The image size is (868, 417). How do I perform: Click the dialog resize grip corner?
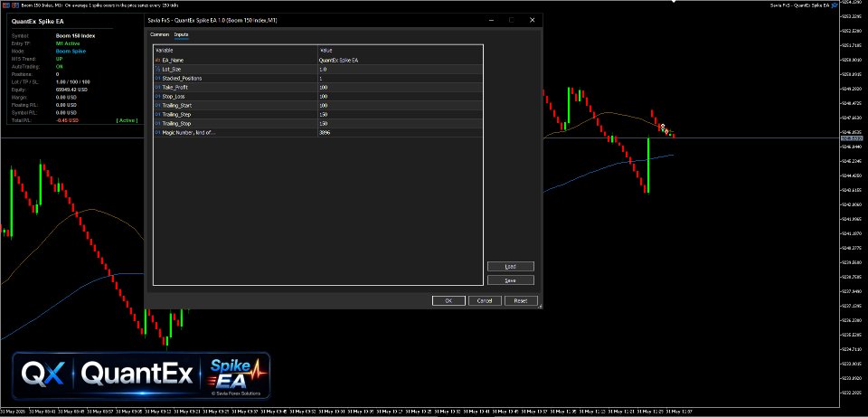[x=540, y=306]
